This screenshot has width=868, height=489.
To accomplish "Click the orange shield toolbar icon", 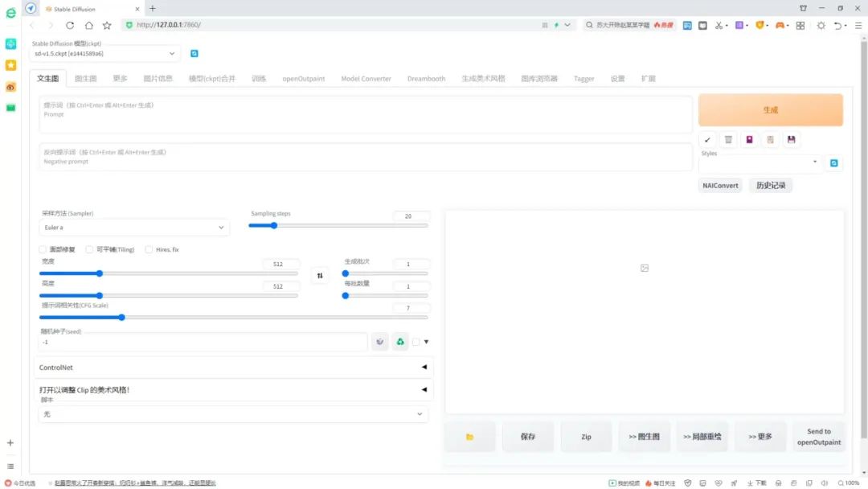I will pos(759,25).
